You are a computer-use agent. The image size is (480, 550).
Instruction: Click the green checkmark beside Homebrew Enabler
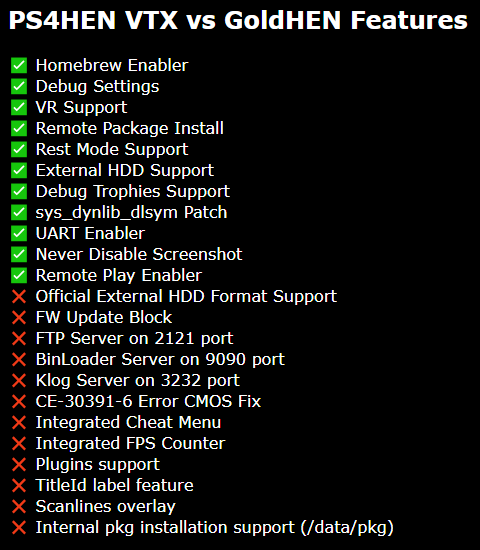pos(19,65)
